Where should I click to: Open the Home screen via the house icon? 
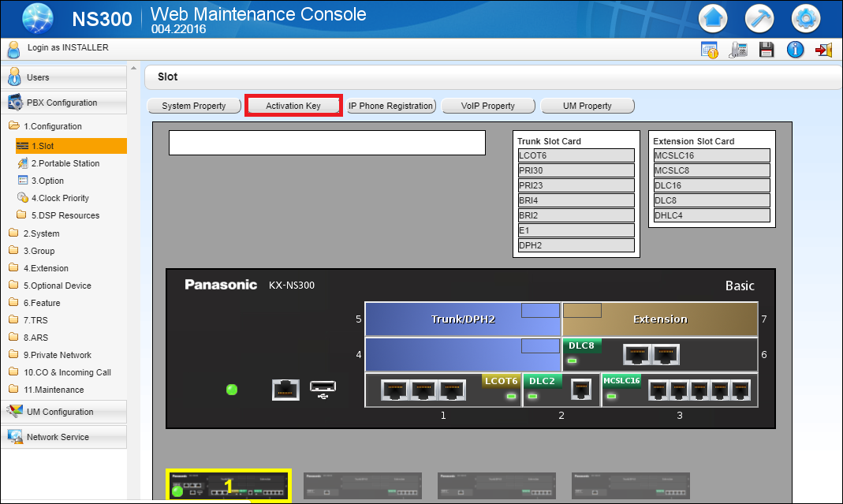(712, 17)
